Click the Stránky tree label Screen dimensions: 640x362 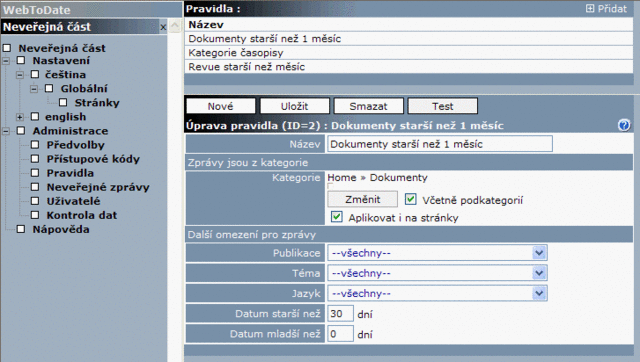[x=97, y=102]
